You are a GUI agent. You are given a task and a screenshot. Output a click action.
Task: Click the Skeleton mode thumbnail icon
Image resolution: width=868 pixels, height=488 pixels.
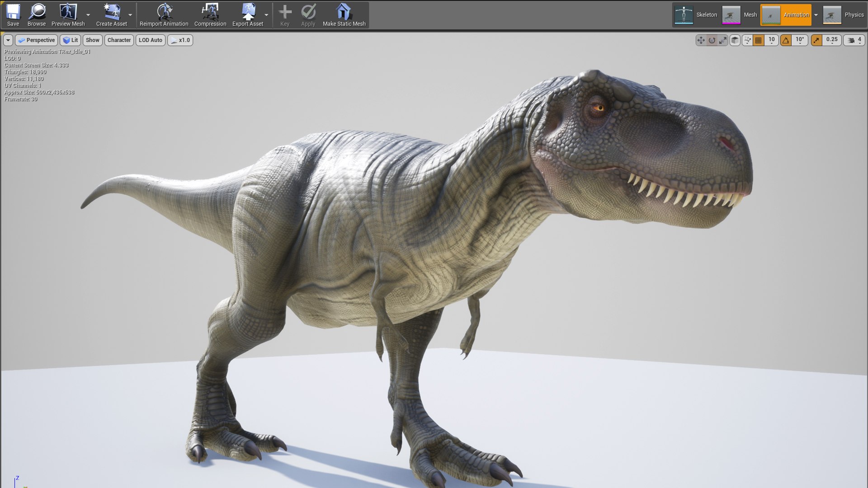[x=684, y=15]
